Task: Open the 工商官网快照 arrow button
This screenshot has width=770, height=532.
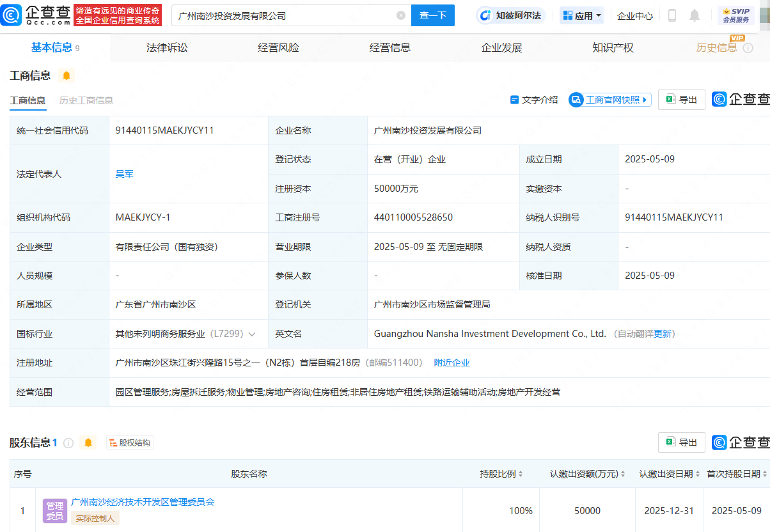Action: pos(610,100)
